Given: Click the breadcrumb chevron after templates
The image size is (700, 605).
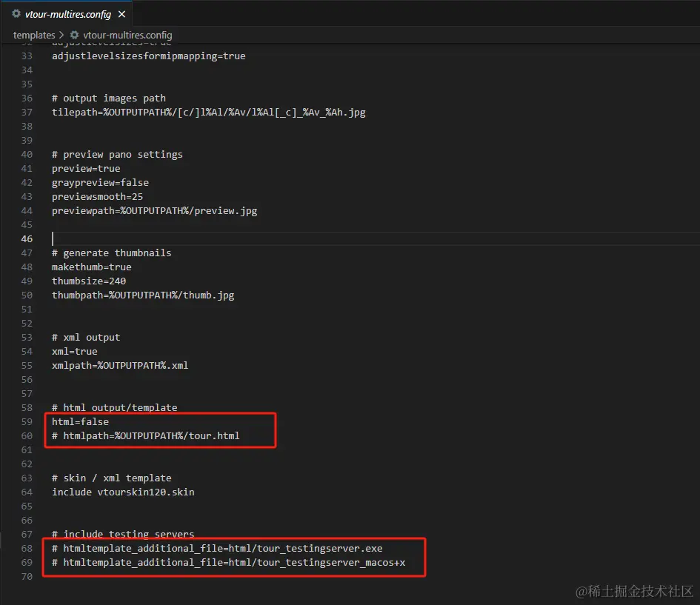Looking at the screenshot, I should (61, 35).
